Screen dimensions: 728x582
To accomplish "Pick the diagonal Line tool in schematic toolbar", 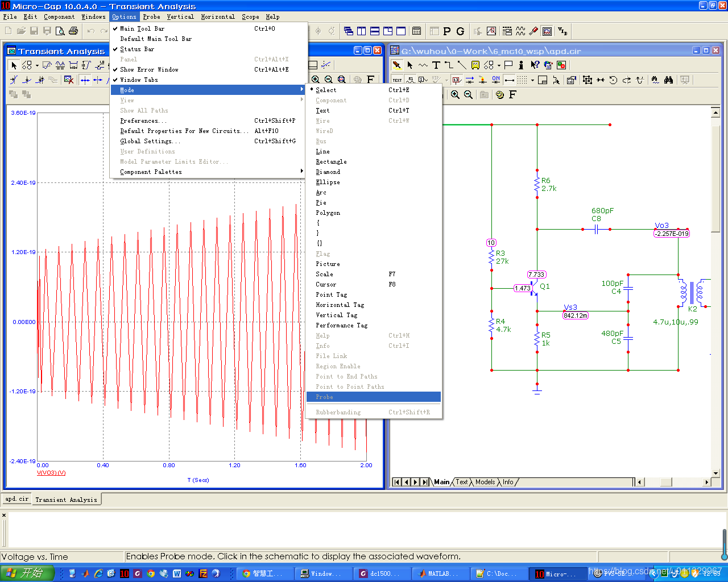I will (462, 65).
